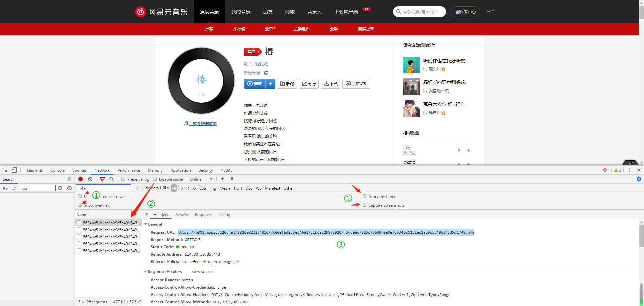Click the m4a network filter input
644x306 pixels.
click(104, 188)
